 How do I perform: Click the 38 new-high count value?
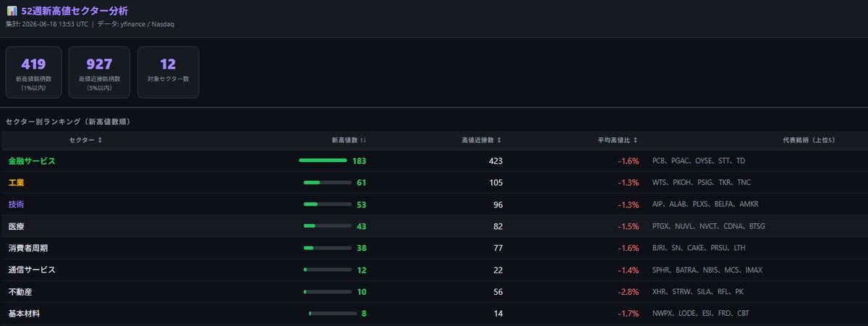[x=362, y=248]
